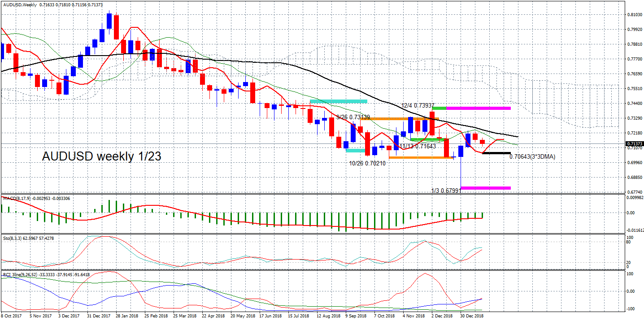Viewport: 644px width, 321px height.
Task: Select the lower magenta horizontal line
Action: pos(486,187)
